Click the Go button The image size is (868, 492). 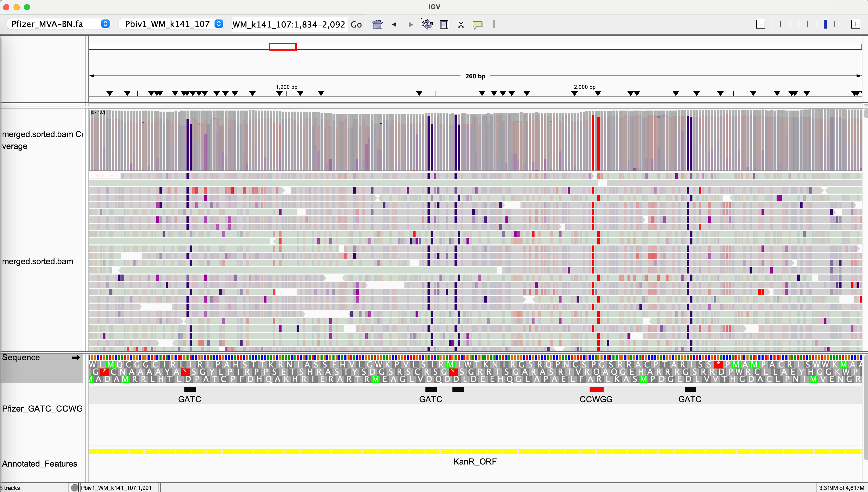coord(356,24)
